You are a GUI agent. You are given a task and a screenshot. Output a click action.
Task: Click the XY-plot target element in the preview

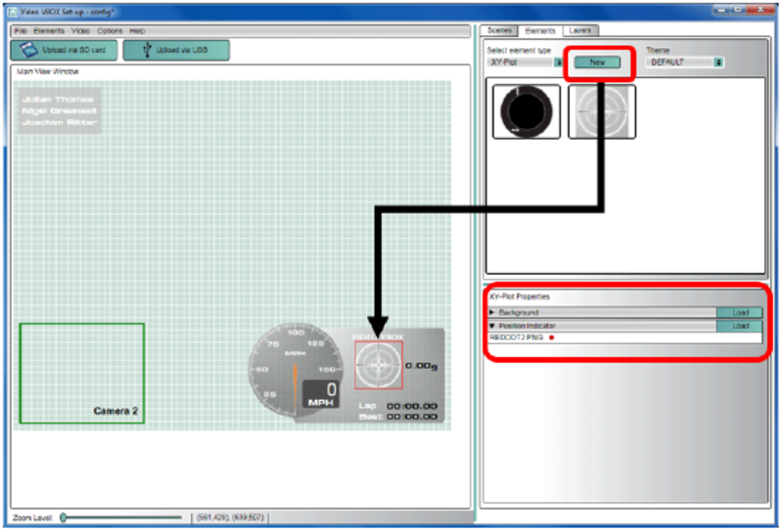378,365
